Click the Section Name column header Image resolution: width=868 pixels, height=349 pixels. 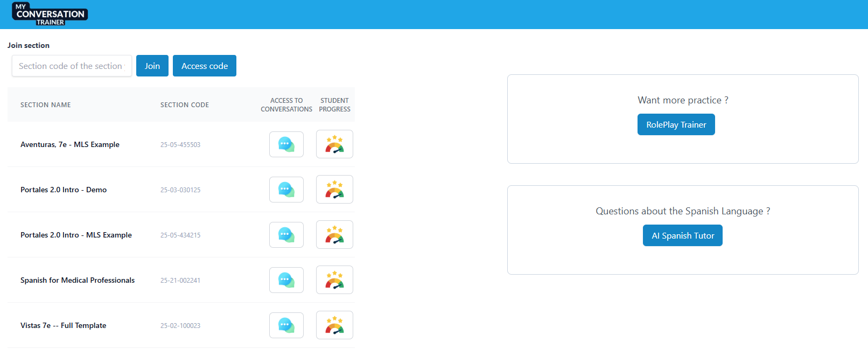46,105
